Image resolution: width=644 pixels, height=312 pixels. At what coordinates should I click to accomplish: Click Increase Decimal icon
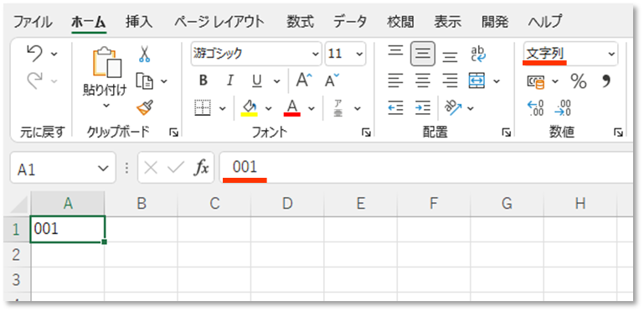click(x=536, y=108)
